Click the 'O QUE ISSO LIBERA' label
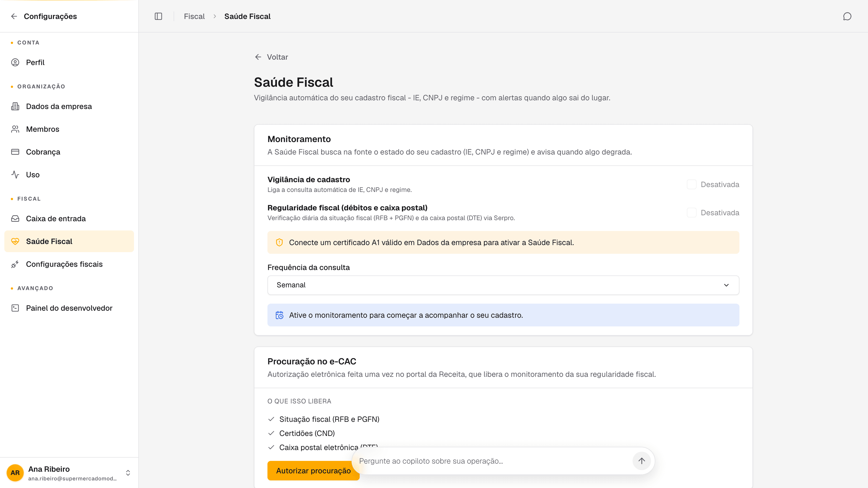Viewport: 868px width, 488px height. (x=299, y=401)
